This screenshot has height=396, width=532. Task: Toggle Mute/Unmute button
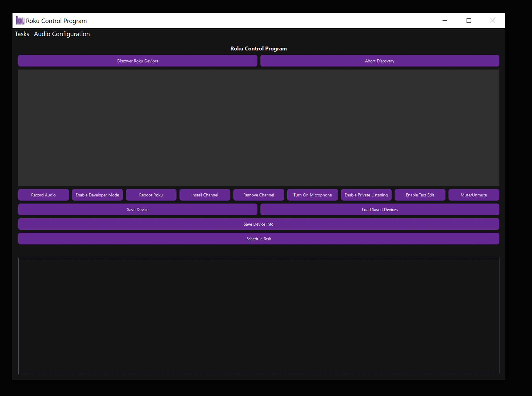pos(474,195)
